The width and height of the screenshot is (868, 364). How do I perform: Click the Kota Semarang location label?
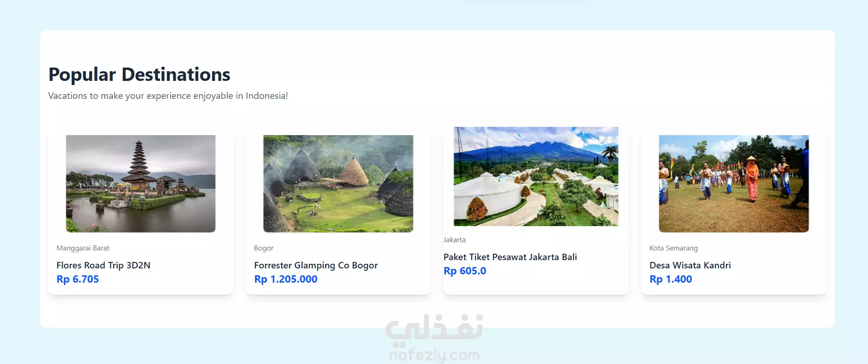673,248
